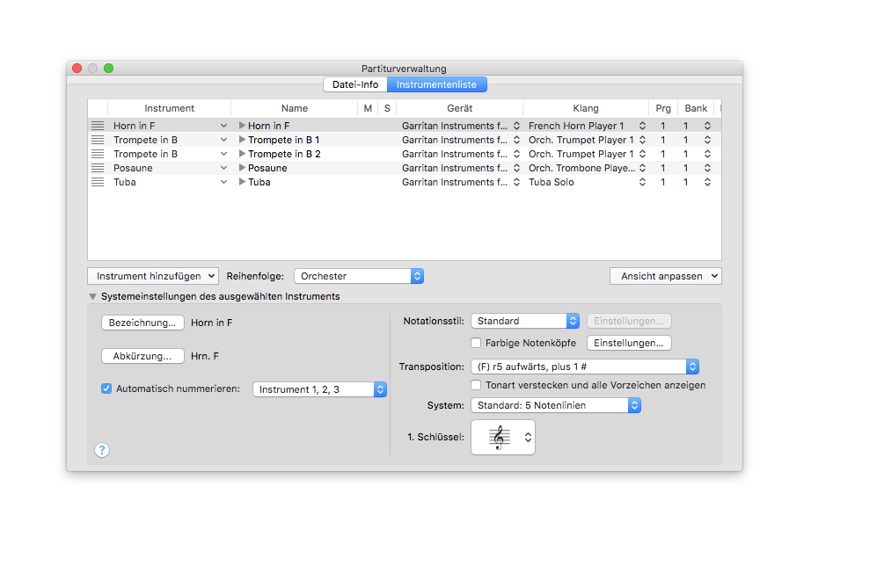The image size is (891, 588).
Task: Expand the Trompete in B 1 name triangle
Action: coord(242,140)
